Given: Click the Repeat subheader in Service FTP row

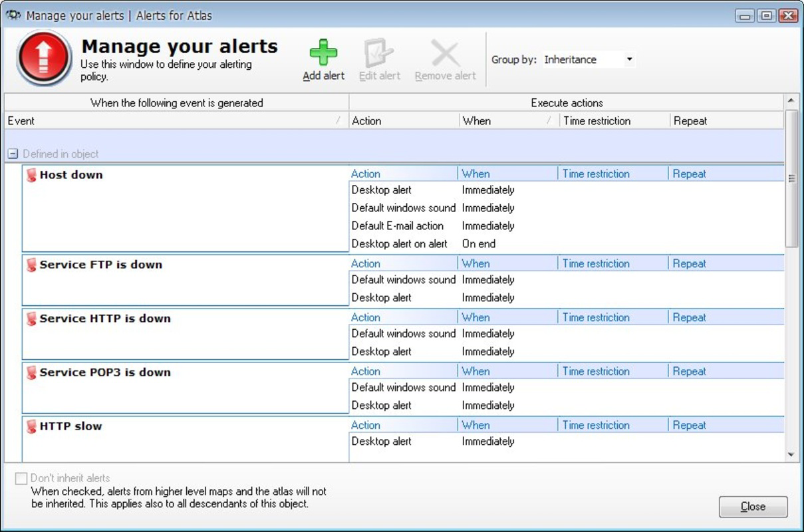Looking at the screenshot, I should click(x=689, y=264).
